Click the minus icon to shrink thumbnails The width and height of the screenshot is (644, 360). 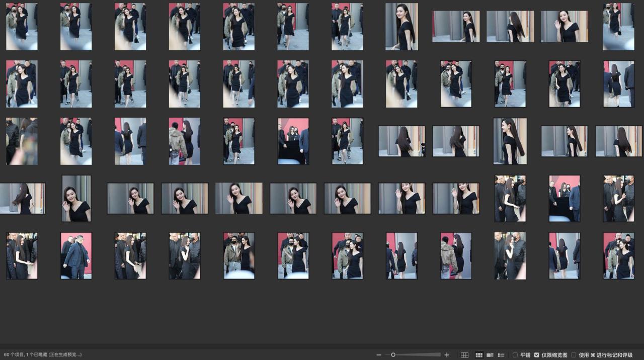click(379, 355)
